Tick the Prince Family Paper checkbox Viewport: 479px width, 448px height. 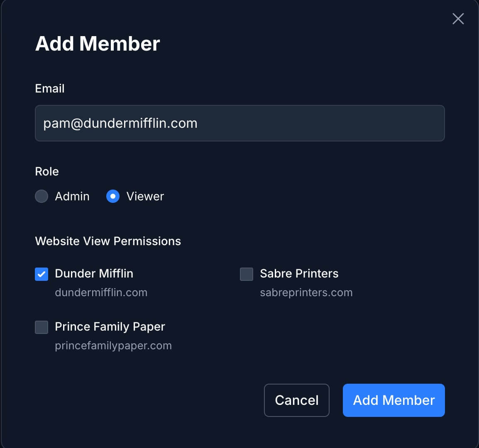coord(42,327)
